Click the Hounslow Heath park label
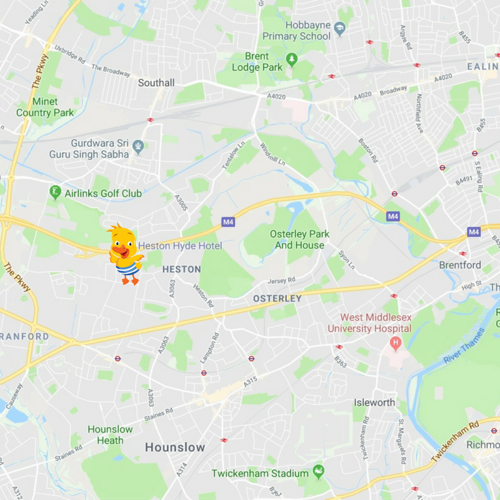Image resolution: width=500 pixels, height=500 pixels. pos(110,435)
